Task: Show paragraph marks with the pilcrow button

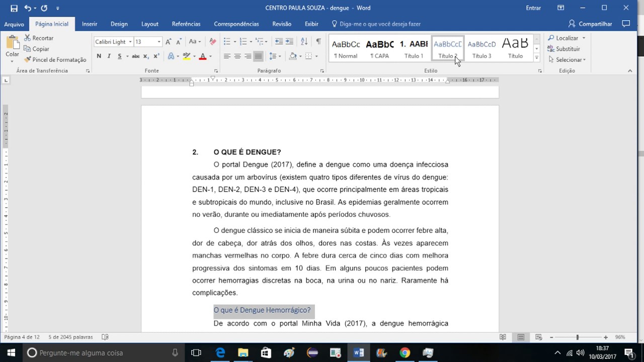Action: [318, 42]
